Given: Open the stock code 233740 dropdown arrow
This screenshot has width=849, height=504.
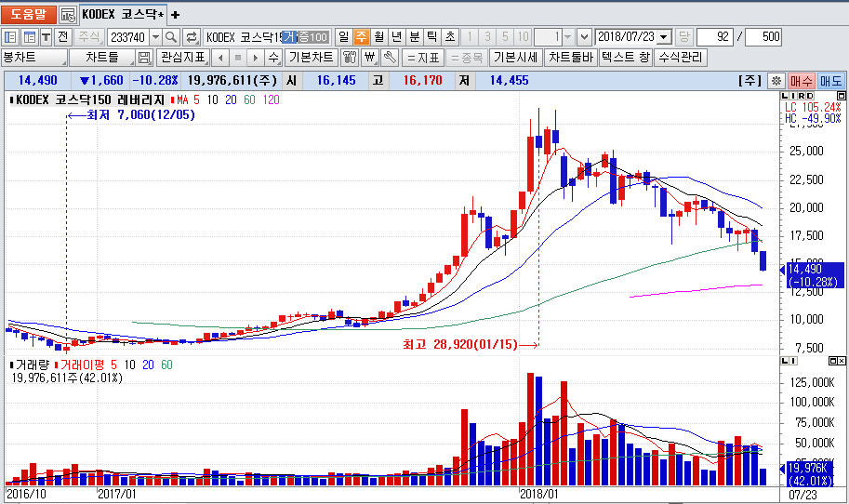Looking at the screenshot, I should pyautogui.click(x=154, y=37).
